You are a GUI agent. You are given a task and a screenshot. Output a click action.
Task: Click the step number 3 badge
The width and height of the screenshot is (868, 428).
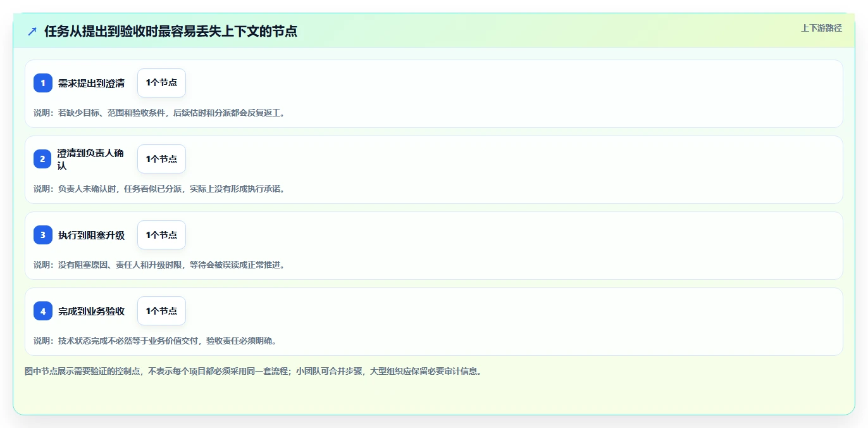pyautogui.click(x=43, y=235)
